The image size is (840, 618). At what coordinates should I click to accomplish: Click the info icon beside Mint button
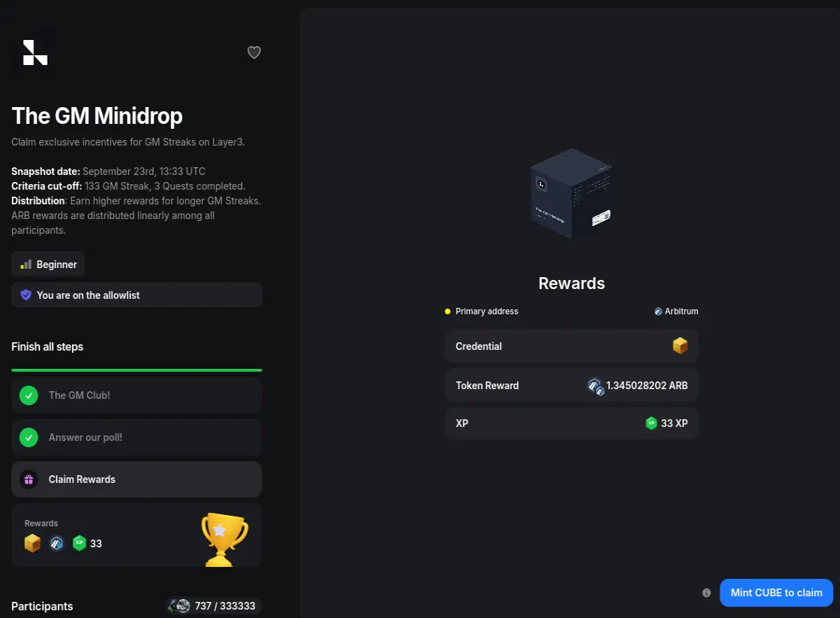706,593
